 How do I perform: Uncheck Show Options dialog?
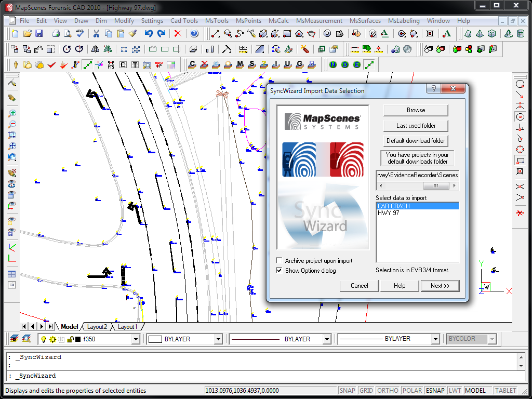point(279,270)
